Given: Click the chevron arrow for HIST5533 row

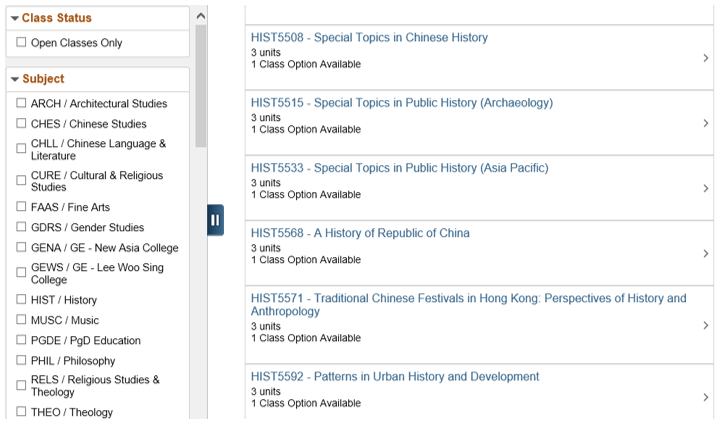Looking at the screenshot, I should coord(705,188).
